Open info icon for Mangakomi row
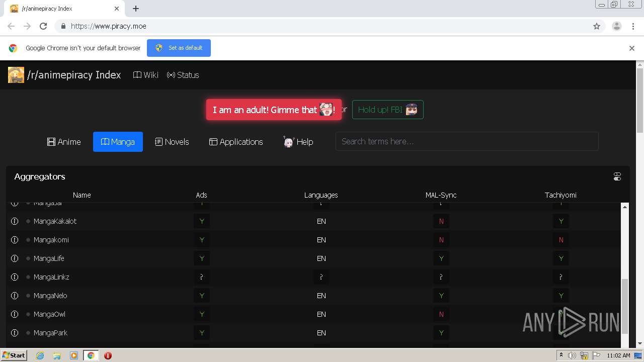Viewport: 644px width, 362px height. [15, 240]
